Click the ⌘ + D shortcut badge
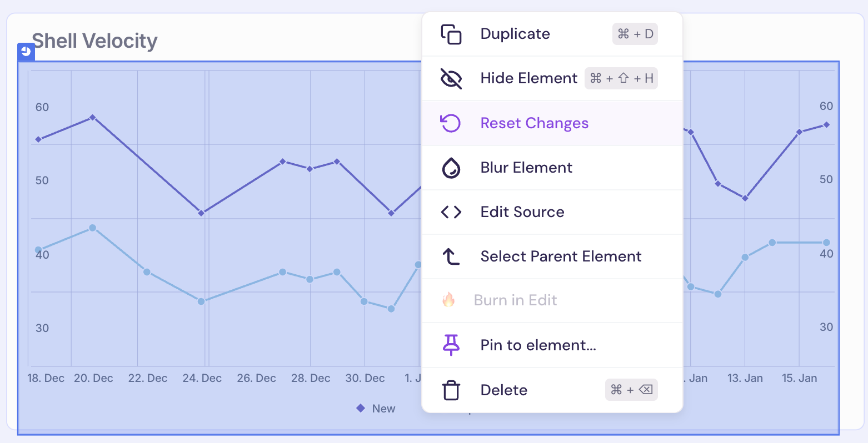The width and height of the screenshot is (868, 443). 635,34
